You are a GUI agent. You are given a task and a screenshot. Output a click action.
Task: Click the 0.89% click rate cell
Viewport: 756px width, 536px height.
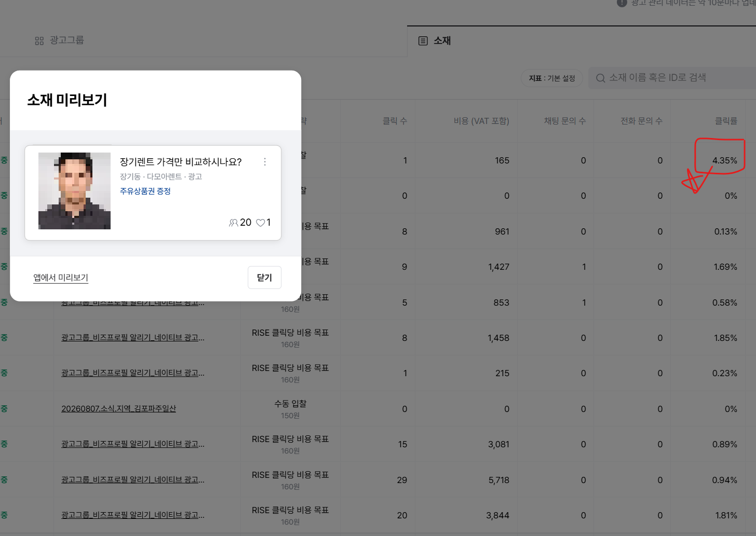click(x=725, y=444)
